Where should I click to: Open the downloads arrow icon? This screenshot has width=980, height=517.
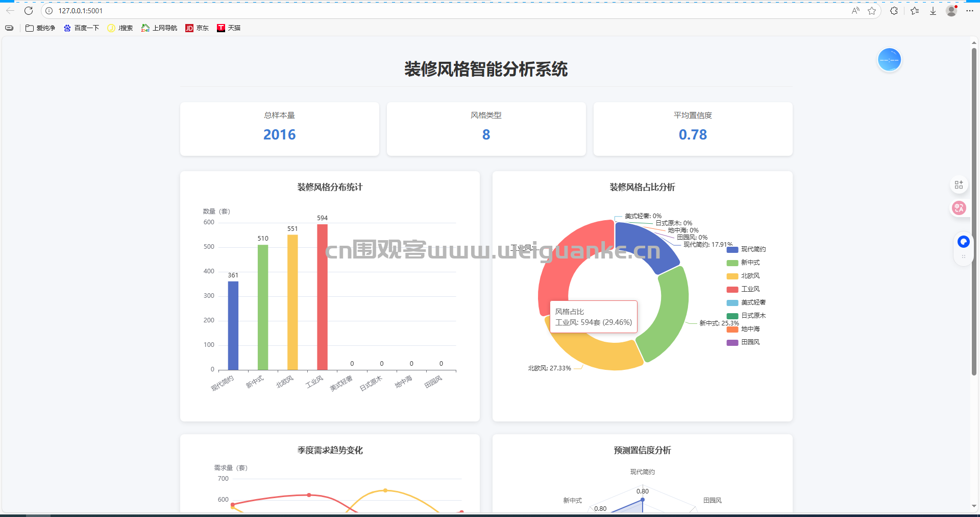point(933,11)
